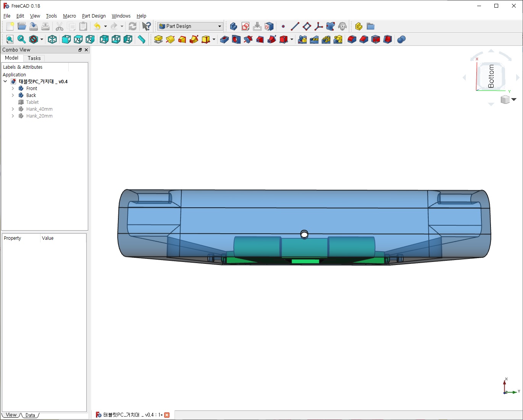
Task: Create a new Part container
Action: pos(358,26)
